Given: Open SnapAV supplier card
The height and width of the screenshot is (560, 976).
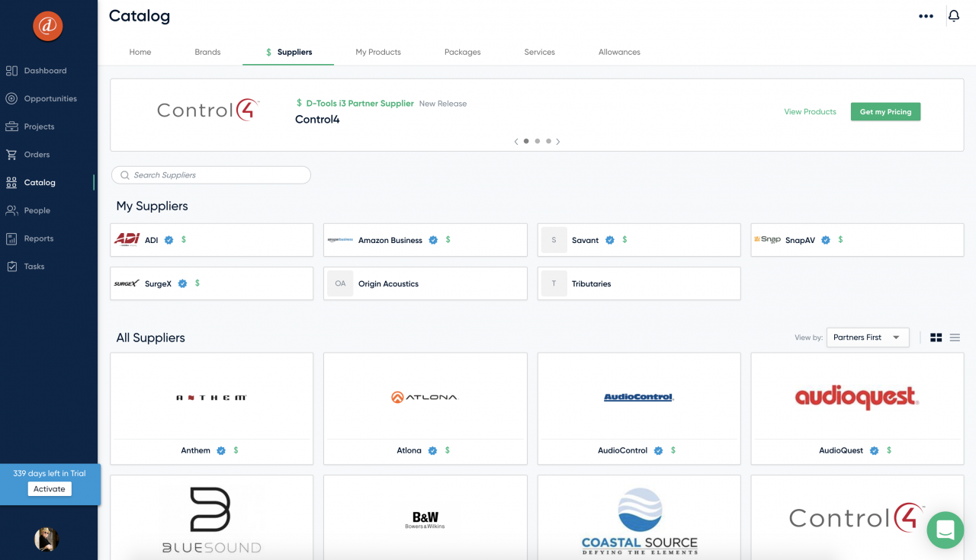Looking at the screenshot, I should [857, 240].
